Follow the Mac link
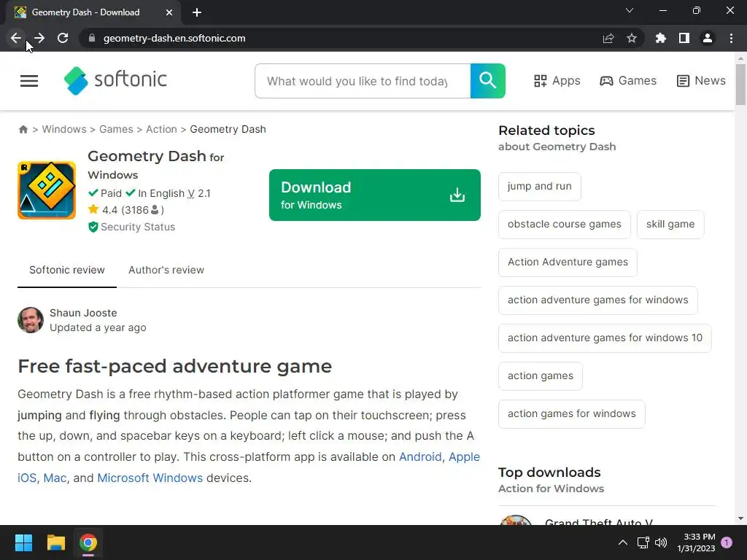This screenshot has width=747, height=560. (55, 478)
